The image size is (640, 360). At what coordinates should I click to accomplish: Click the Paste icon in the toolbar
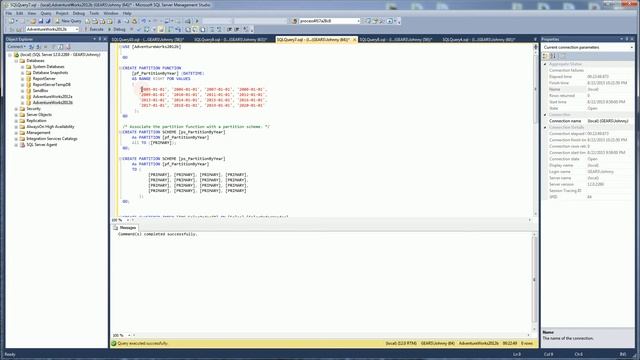click(134, 21)
